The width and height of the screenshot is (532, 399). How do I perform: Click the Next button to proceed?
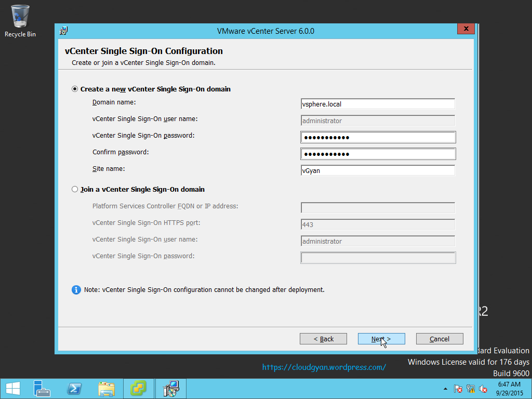pos(381,338)
